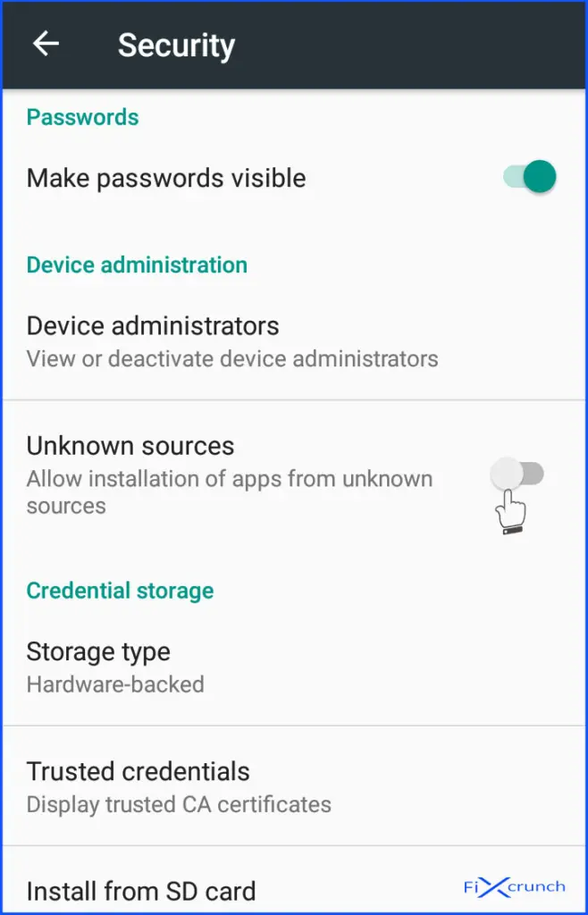This screenshot has height=915, width=588.
Task: Disable the Make passwords visible switch
Action: [x=530, y=177]
